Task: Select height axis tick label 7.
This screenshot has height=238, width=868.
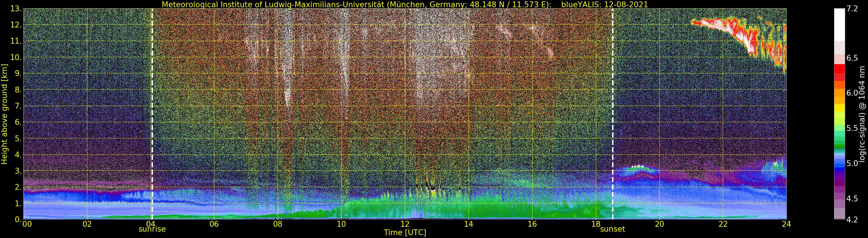Action: pyautogui.click(x=18, y=106)
